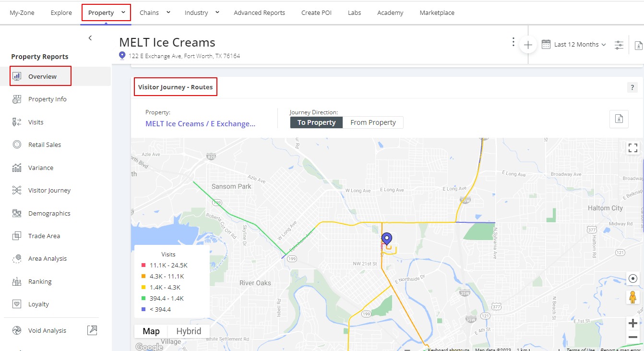Open the Ranking report
Viewport: 644px width, 351px height.
[x=40, y=281]
